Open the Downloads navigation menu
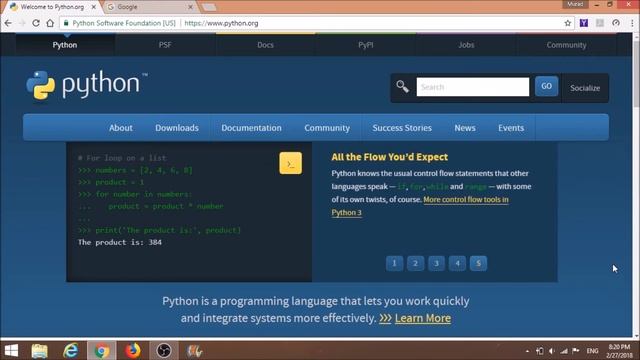640x360 pixels. [x=177, y=128]
